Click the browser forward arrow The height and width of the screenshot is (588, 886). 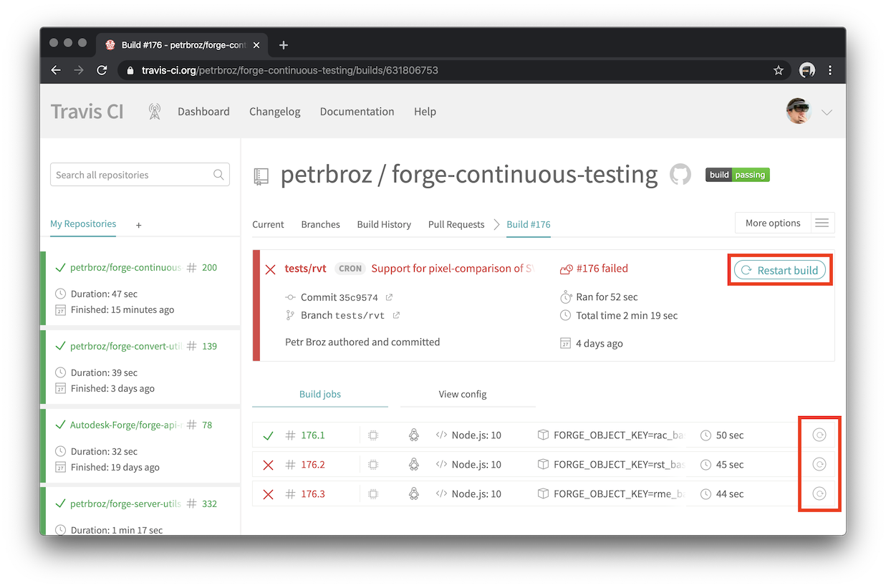[x=79, y=70]
